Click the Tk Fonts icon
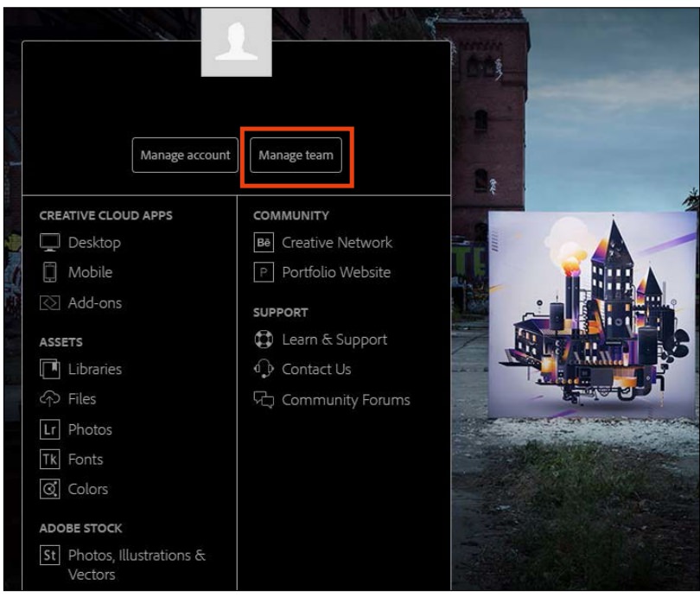Viewport: 700px width, 597px height. point(49,459)
